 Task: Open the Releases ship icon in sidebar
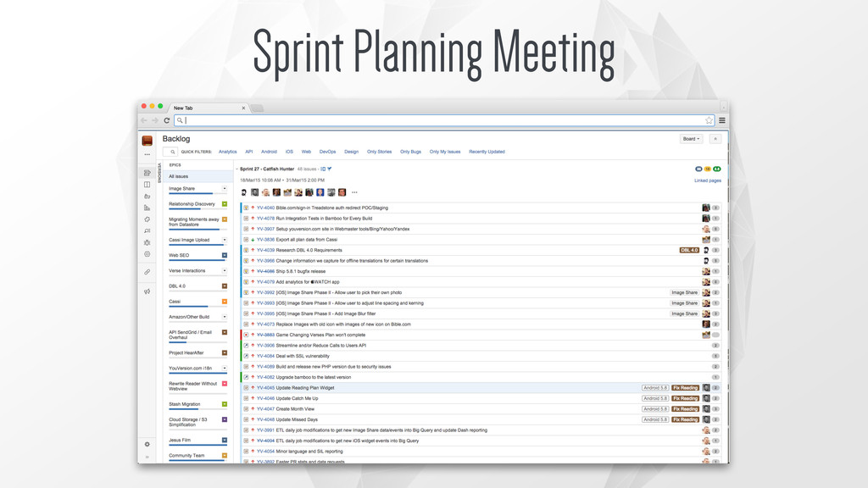pyautogui.click(x=147, y=197)
